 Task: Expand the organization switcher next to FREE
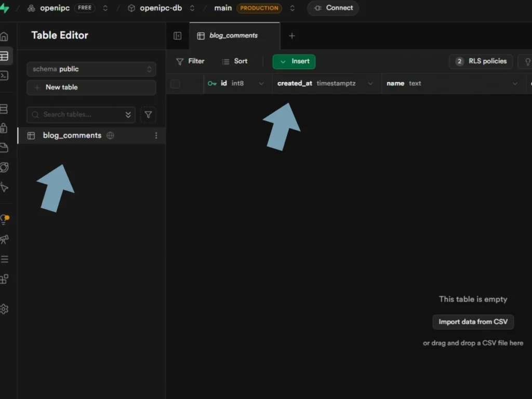(105, 8)
